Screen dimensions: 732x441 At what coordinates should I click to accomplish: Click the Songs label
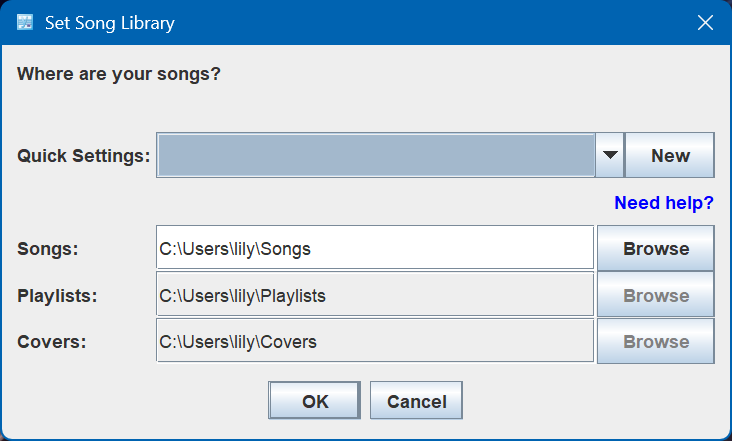(48, 249)
